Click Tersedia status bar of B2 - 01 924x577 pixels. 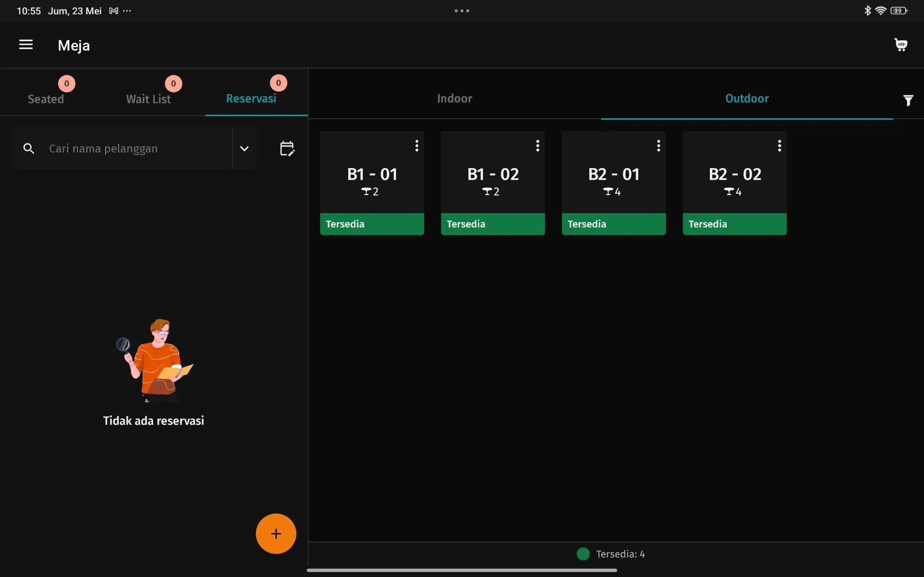(614, 224)
